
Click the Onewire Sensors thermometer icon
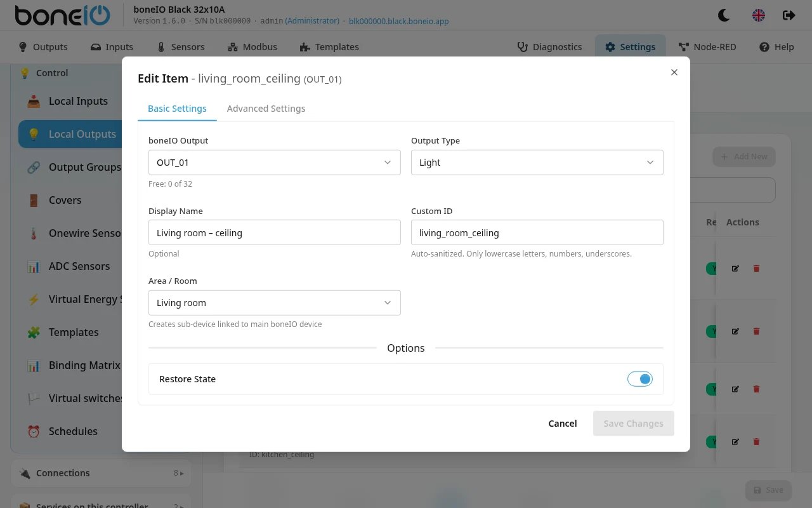(x=34, y=233)
